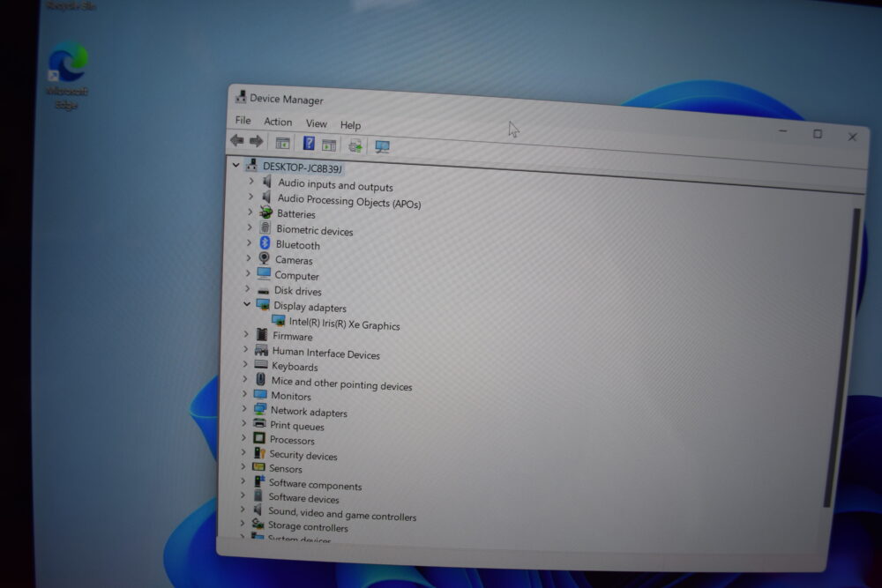This screenshot has height=588, width=882.
Task: Select the Network adapters label
Action: click(x=309, y=412)
